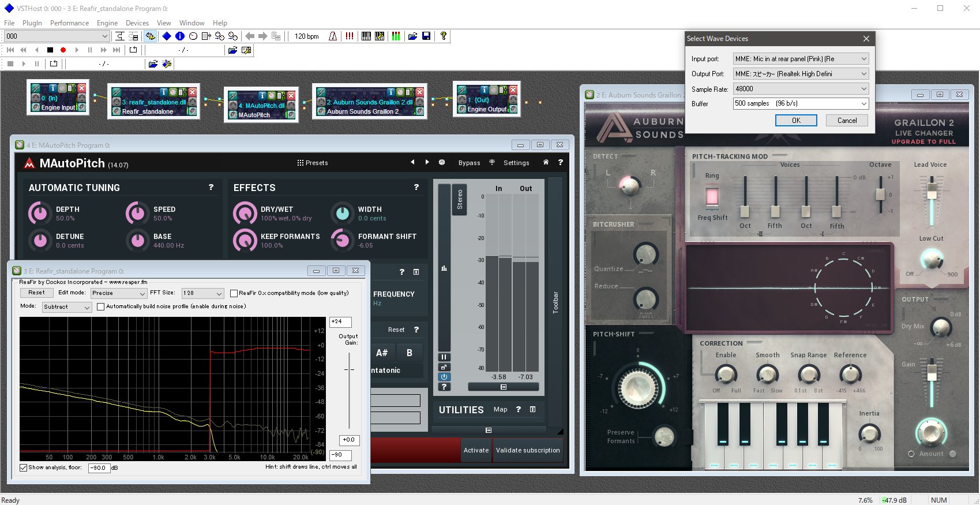Click the blue diamond icon in main toolbar
This screenshot has height=505, width=980.
(167, 36)
